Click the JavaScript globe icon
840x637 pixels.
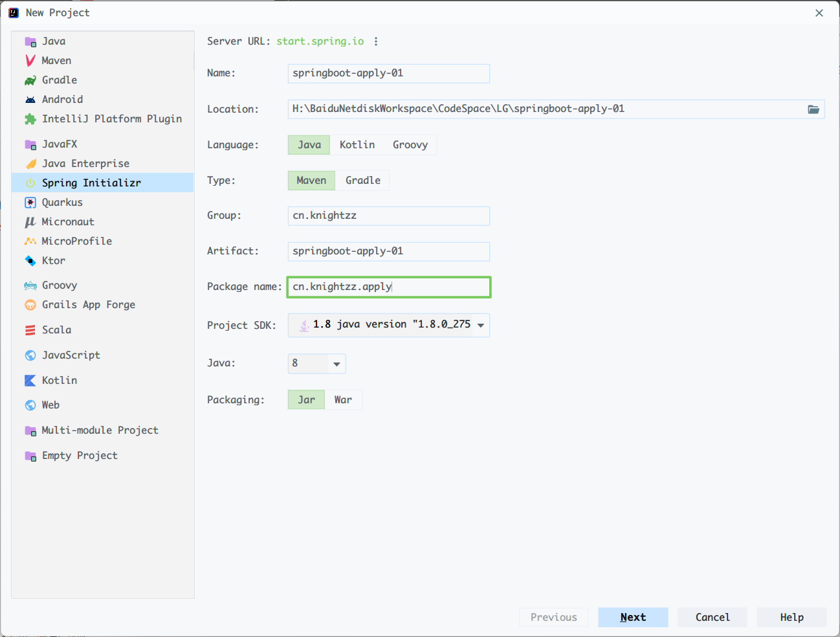tap(30, 355)
